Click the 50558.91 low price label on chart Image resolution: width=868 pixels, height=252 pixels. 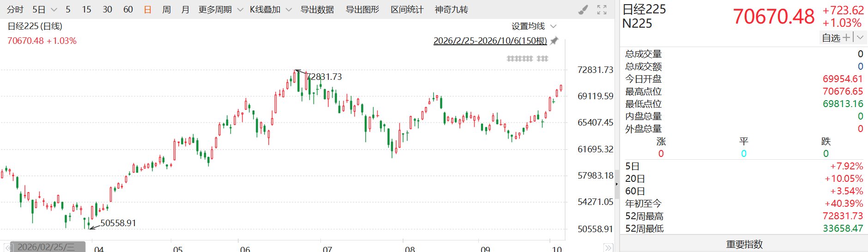[x=118, y=223]
